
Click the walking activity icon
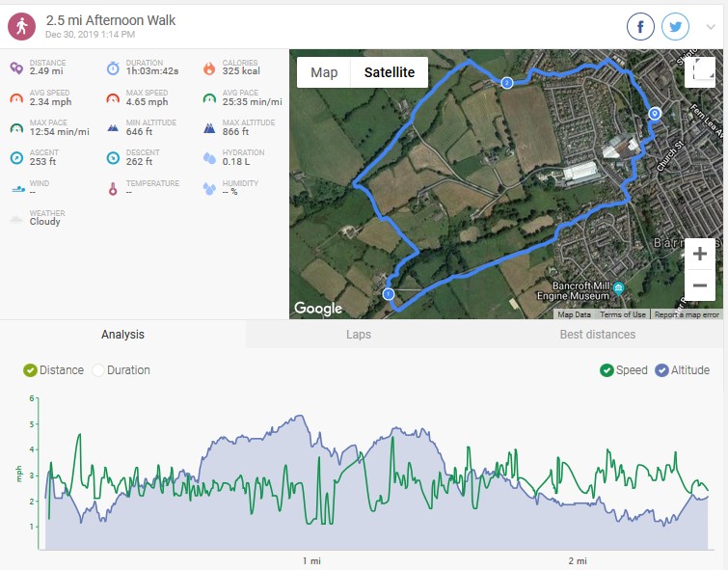pyautogui.click(x=22, y=26)
